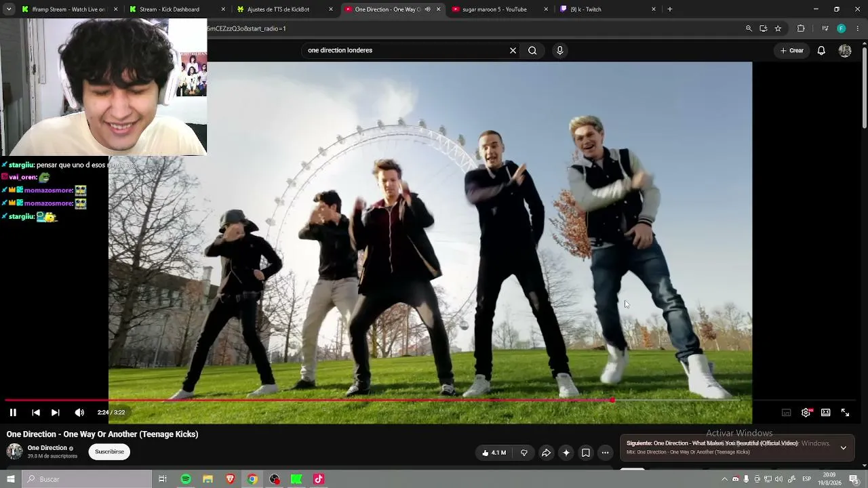868x488 pixels.
Task: Open TikTok from the taskbar
Action: tap(319, 479)
